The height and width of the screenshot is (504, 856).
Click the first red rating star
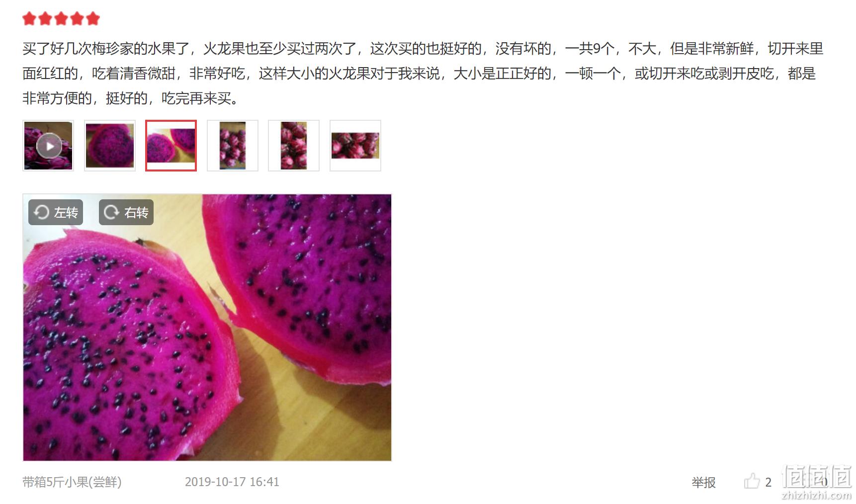[x=29, y=19]
